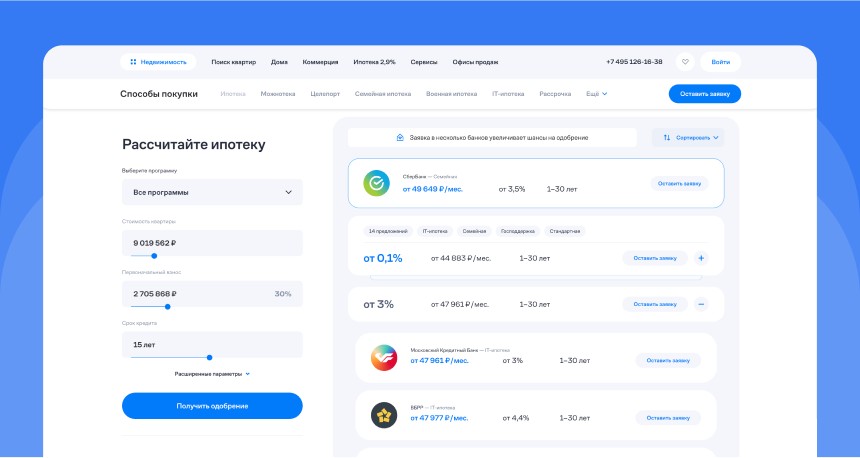
Task: Open the Коммерция menu item
Action: pyautogui.click(x=320, y=62)
